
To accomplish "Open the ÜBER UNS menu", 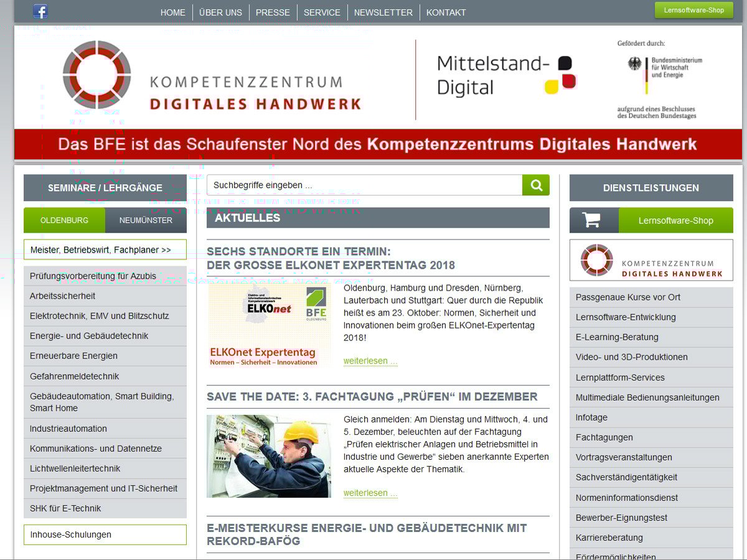I will tap(220, 12).
